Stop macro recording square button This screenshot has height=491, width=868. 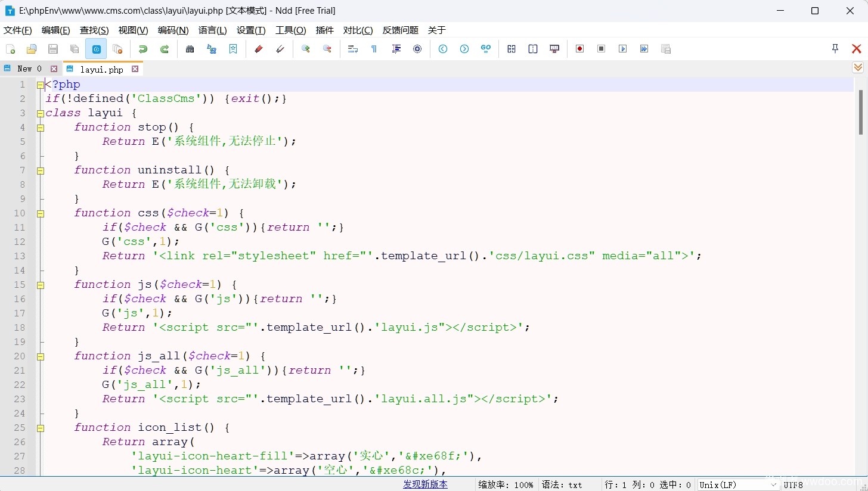point(602,49)
